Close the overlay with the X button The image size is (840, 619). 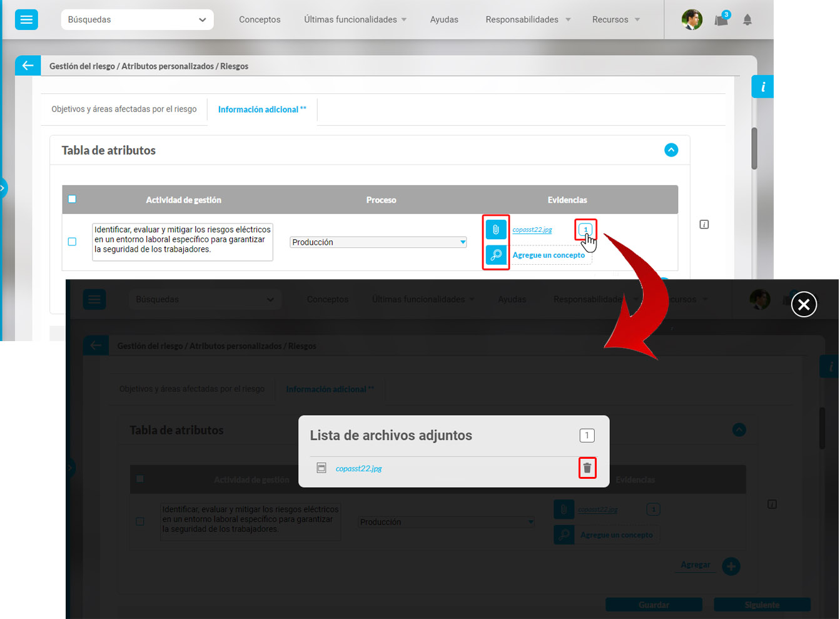tap(804, 305)
